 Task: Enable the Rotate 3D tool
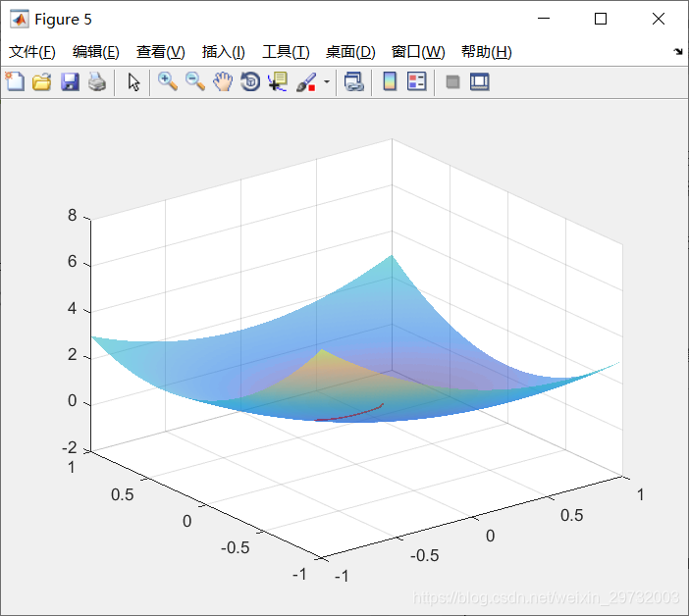[250, 81]
